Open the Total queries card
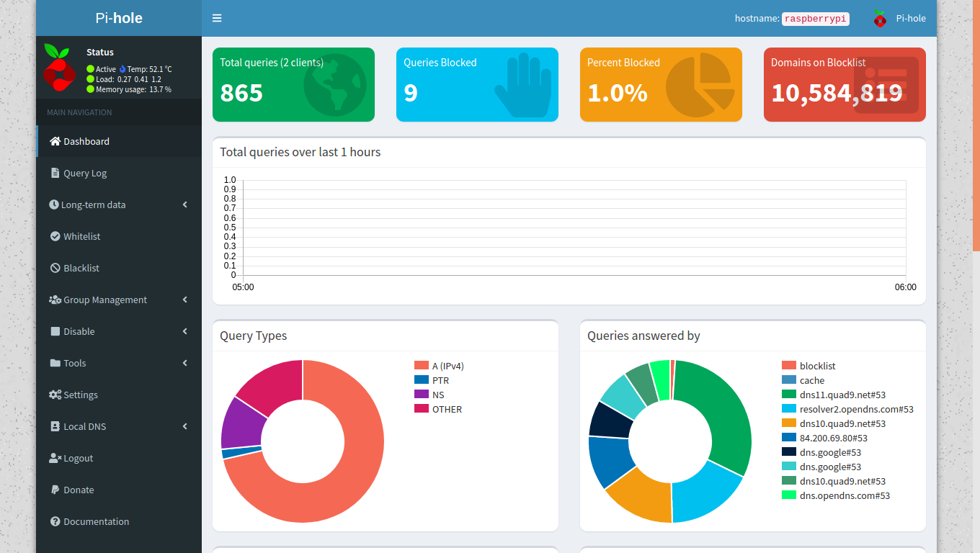The height and width of the screenshot is (553, 980). coord(293,84)
